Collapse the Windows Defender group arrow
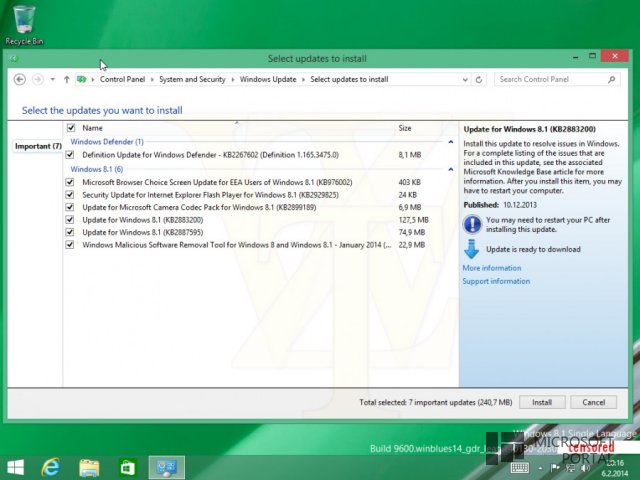Screen dimensions: 640x480 pyautogui.click(x=451, y=142)
